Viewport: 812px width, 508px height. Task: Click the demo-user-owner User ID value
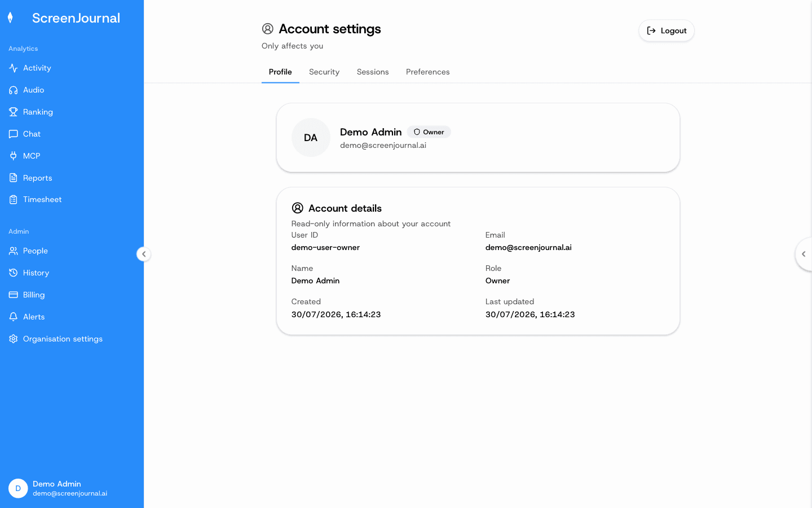click(x=325, y=247)
